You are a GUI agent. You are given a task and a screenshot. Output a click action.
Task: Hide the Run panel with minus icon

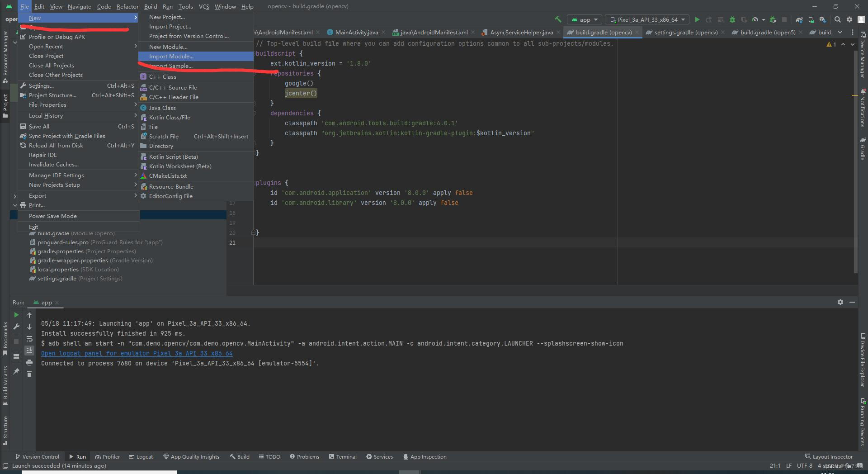coord(852,302)
